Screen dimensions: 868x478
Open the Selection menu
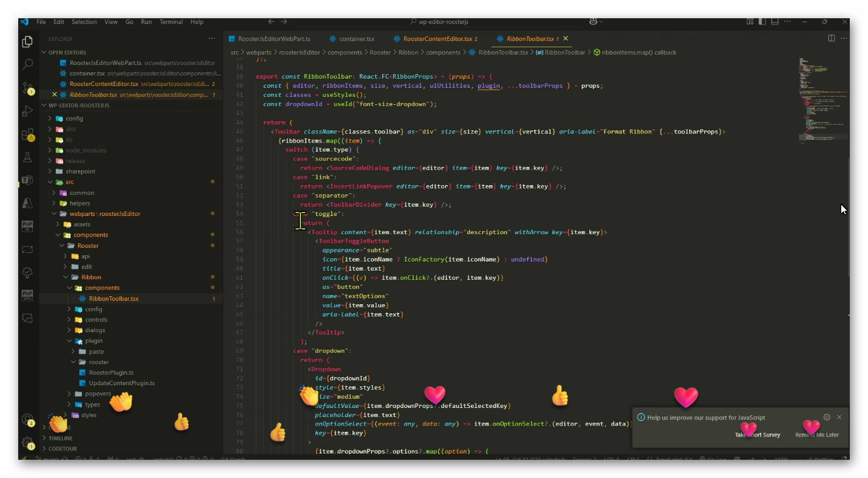pos(84,22)
